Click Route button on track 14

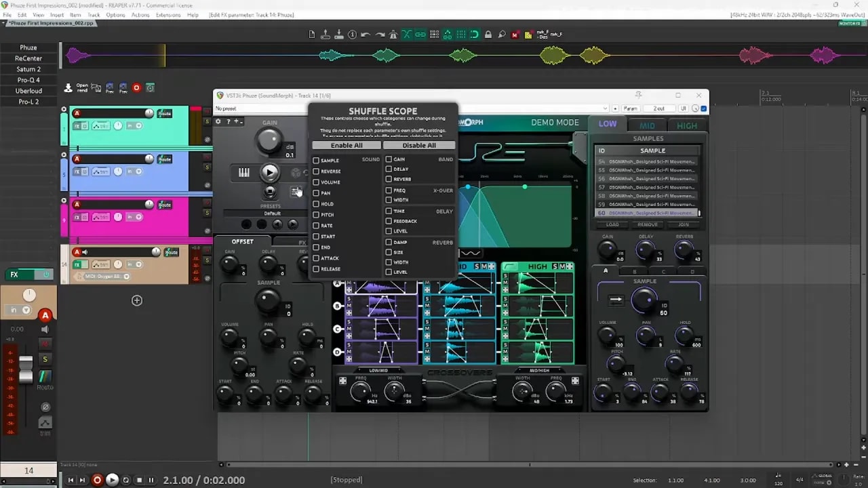click(172, 252)
